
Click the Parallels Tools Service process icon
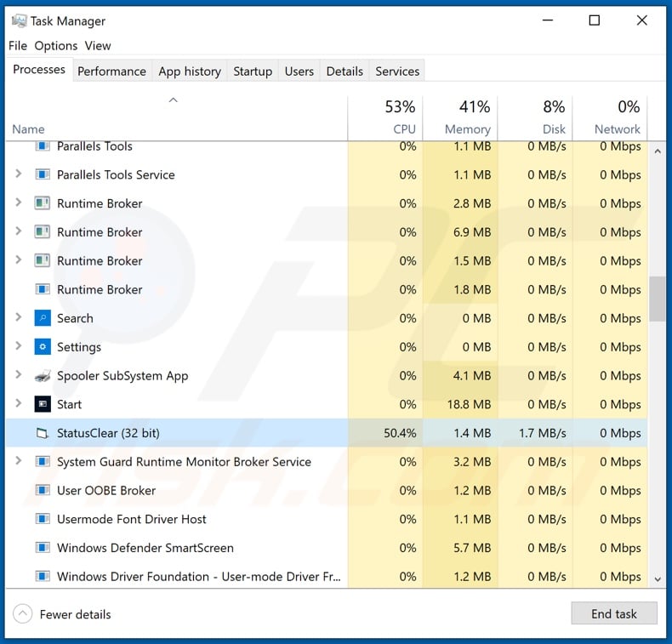[x=43, y=174]
